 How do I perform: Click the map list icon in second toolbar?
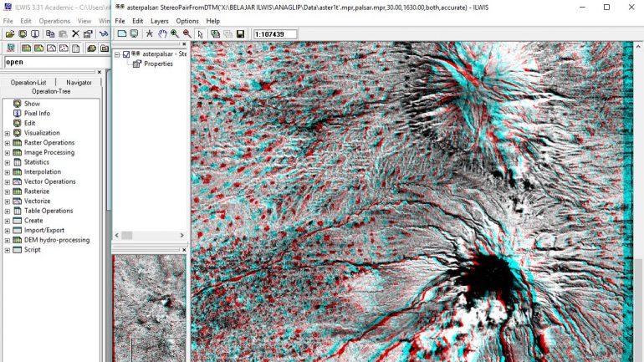pyautogui.click(x=92, y=48)
